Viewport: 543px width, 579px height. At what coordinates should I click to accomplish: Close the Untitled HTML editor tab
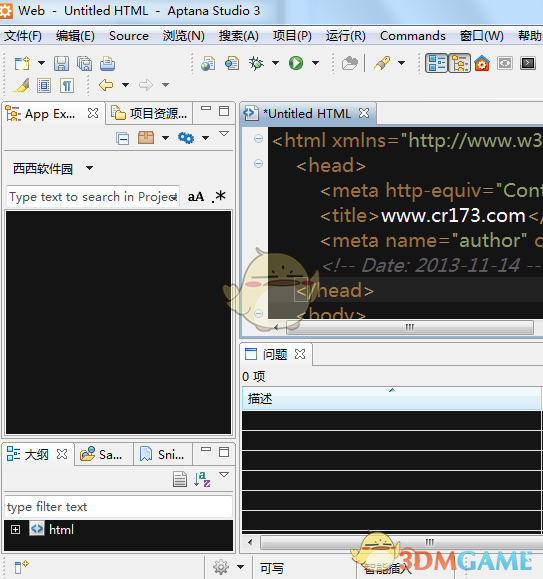(x=364, y=113)
